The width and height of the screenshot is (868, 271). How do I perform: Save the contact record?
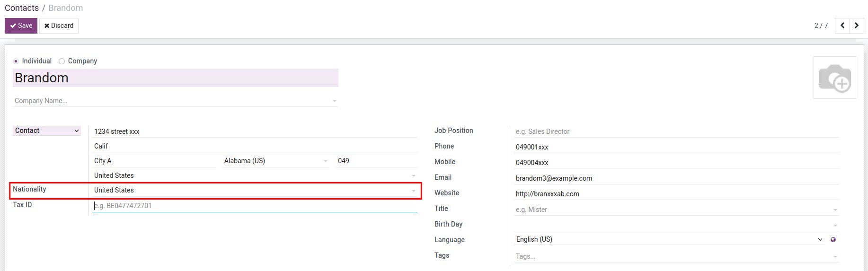click(21, 26)
